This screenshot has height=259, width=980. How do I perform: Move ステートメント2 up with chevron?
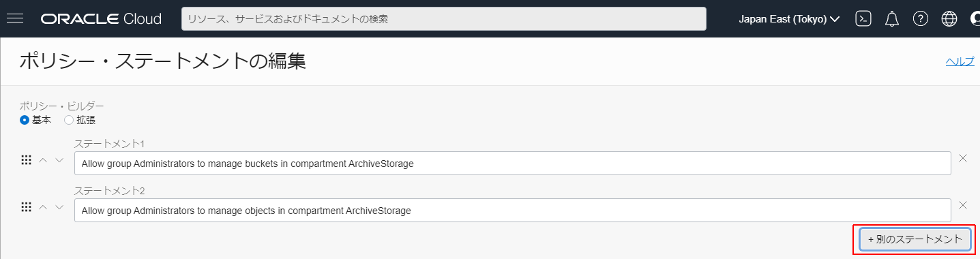click(44, 207)
